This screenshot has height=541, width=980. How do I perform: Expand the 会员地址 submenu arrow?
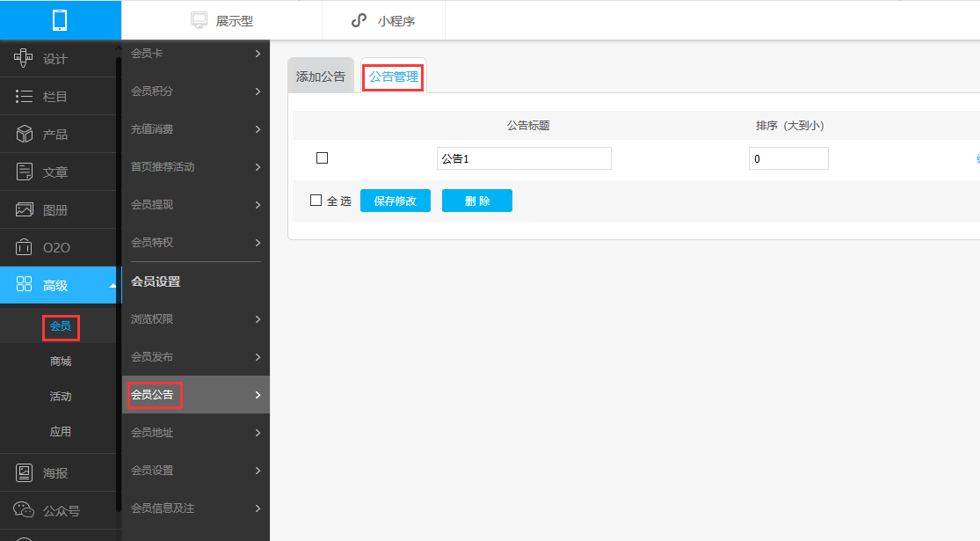258,433
